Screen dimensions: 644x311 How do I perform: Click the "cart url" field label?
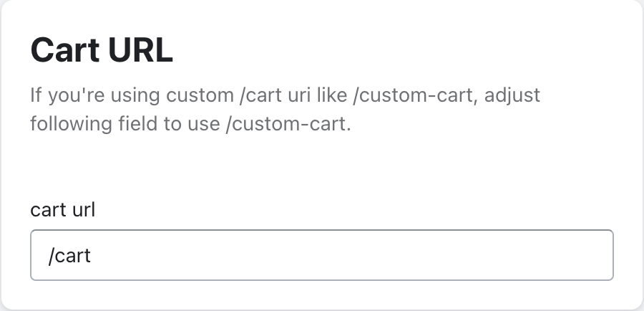(x=63, y=209)
